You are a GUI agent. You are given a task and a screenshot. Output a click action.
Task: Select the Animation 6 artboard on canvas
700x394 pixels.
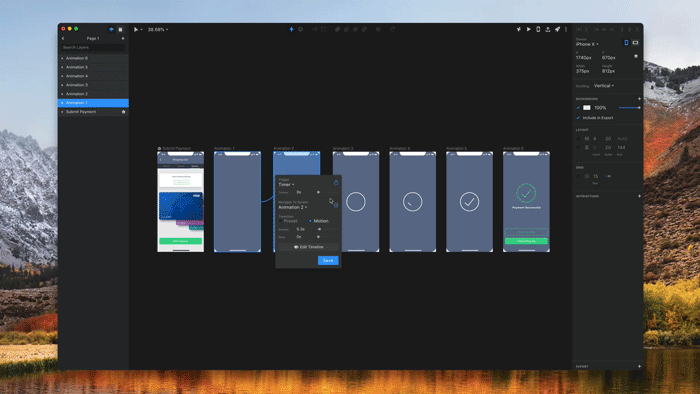coord(526,202)
